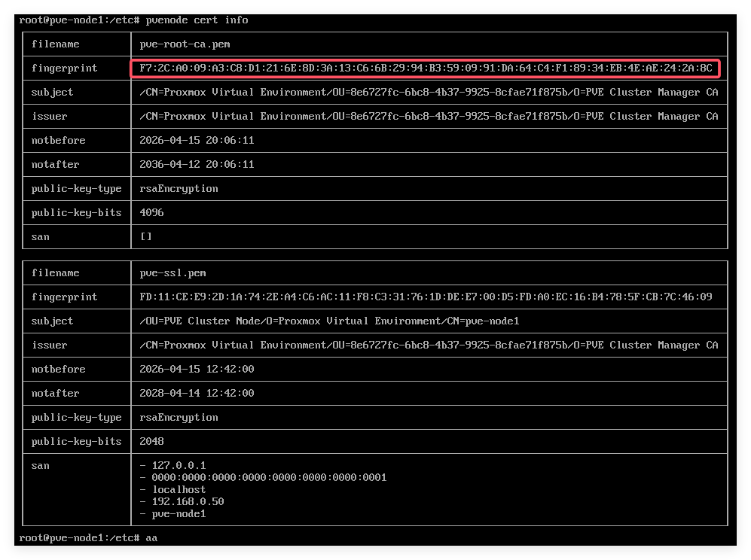The image size is (751, 560).
Task: Click the issuer value in pve-root-ca table
Action: tap(429, 117)
